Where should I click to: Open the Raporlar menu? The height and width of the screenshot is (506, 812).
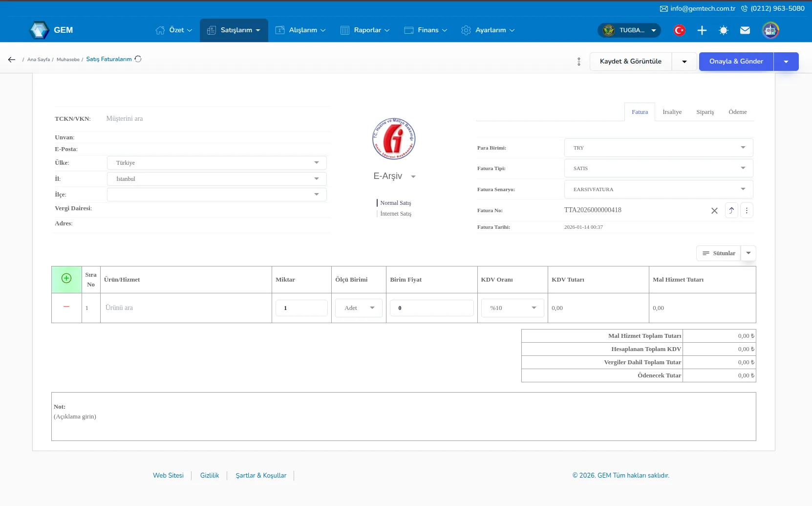point(365,30)
